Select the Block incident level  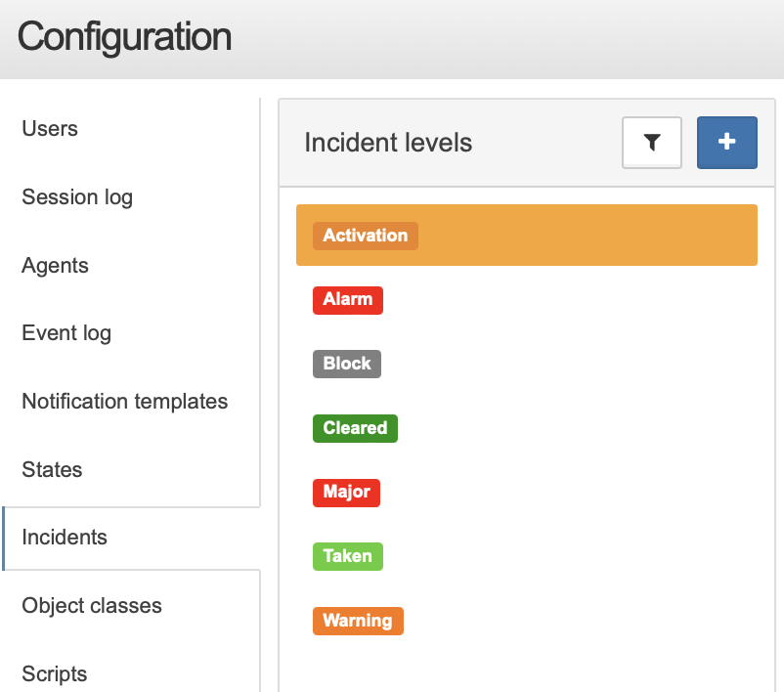pyautogui.click(x=346, y=364)
